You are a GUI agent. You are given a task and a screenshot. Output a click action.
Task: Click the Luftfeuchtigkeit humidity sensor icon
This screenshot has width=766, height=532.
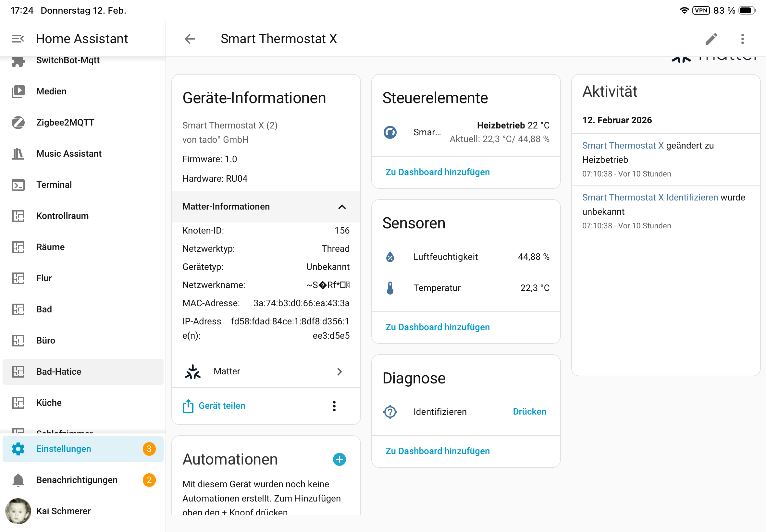pyautogui.click(x=390, y=257)
